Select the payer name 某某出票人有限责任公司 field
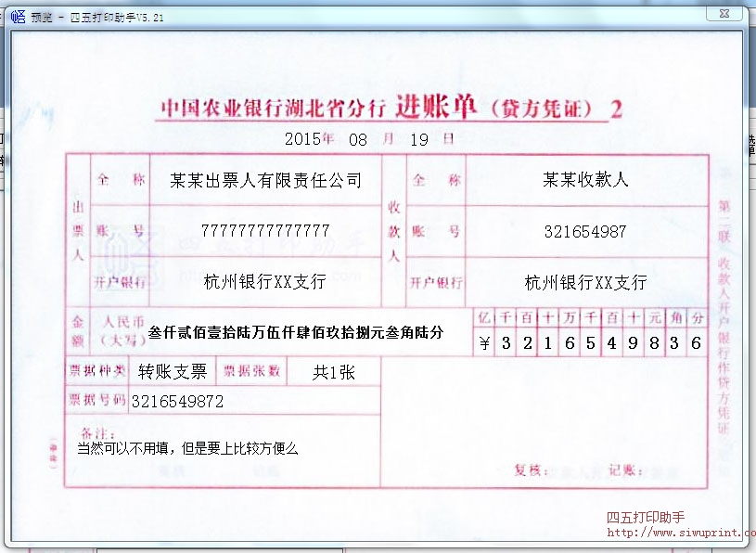 pyautogui.click(x=265, y=181)
